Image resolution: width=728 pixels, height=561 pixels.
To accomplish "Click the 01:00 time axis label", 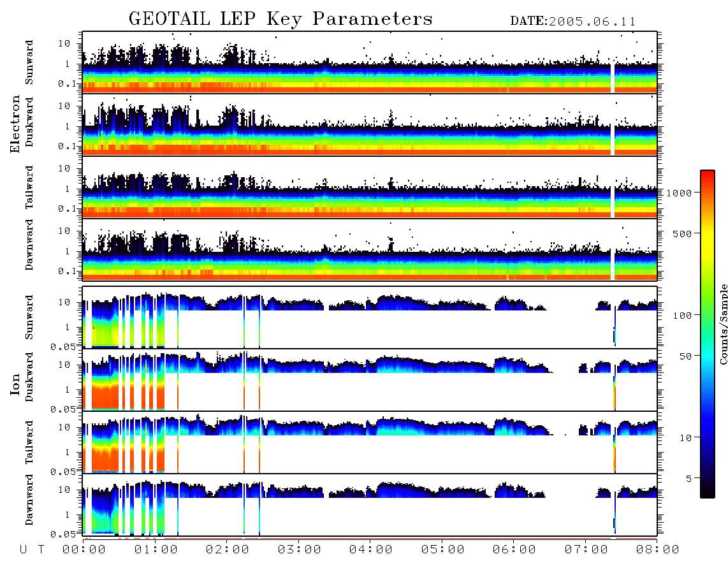I will (x=156, y=550).
